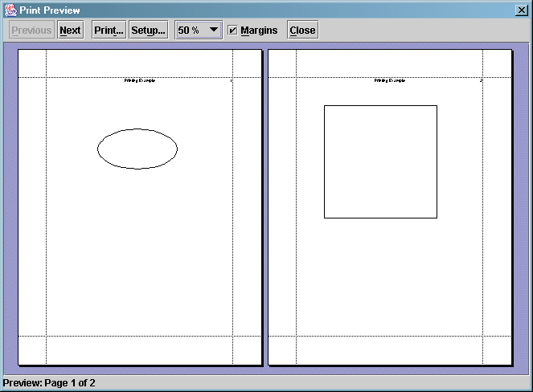The image size is (533, 392).
Task: Open the Print... dialog
Action: point(109,31)
